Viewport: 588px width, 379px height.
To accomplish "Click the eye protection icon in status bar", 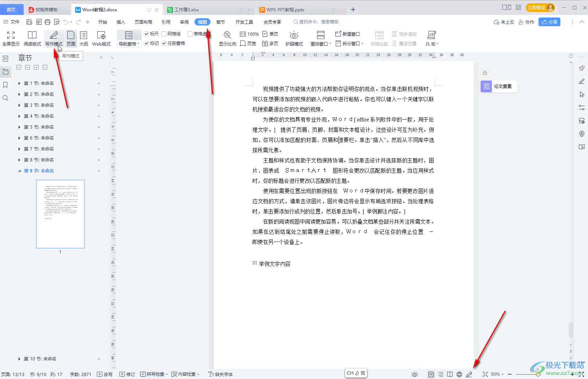I will (414, 374).
